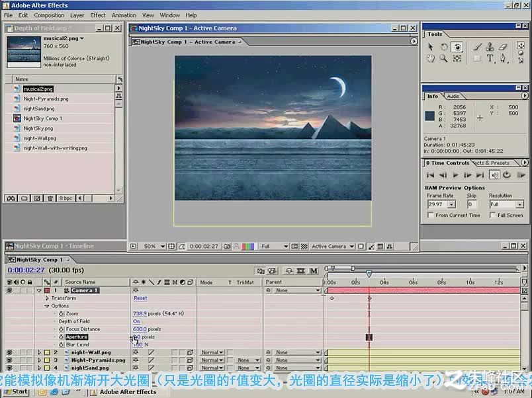This screenshot has height=398, width=532.
Task: Select the Eraser tool
Action: pos(503,47)
